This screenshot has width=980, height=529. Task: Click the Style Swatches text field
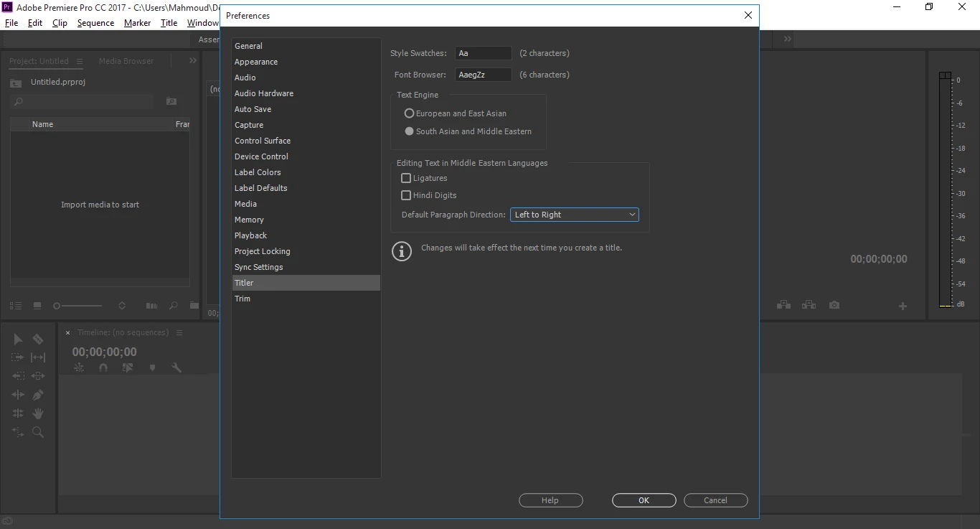click(x=484, y=53)
